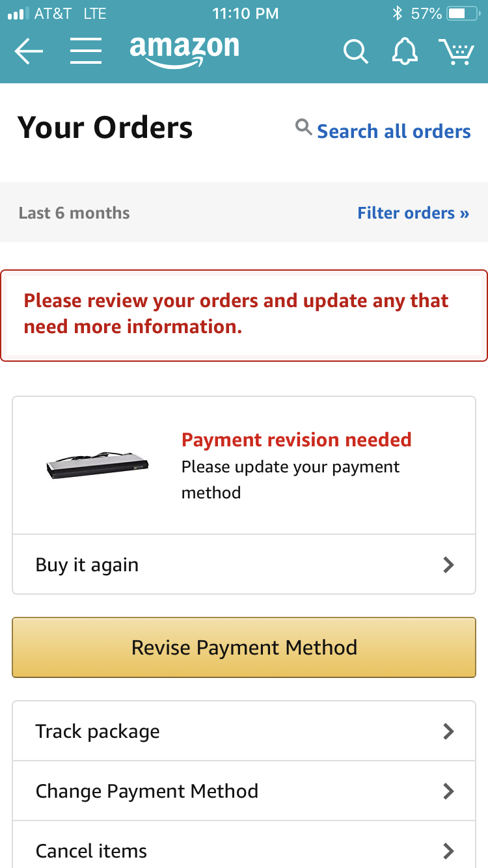Tap the Bluetooth status icon
This screenshot has height=868, width=488.
tap(398, 14)
